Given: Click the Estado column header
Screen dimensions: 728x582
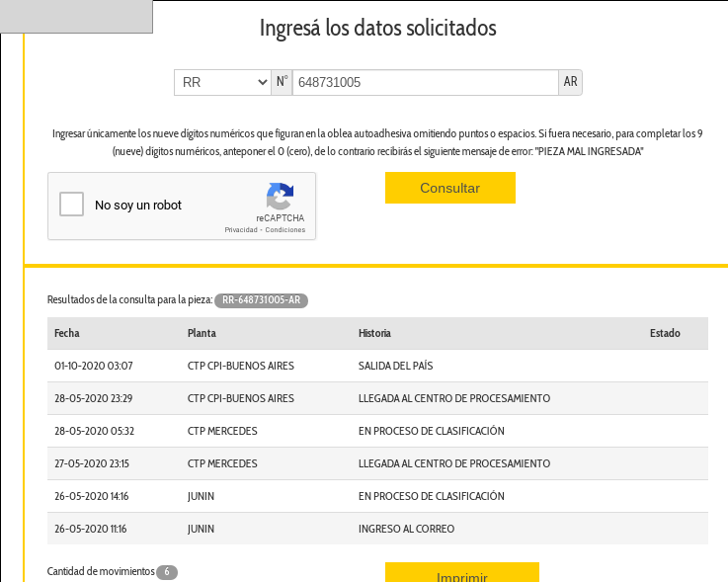Looking at the screenshot, I should (665, 333).
